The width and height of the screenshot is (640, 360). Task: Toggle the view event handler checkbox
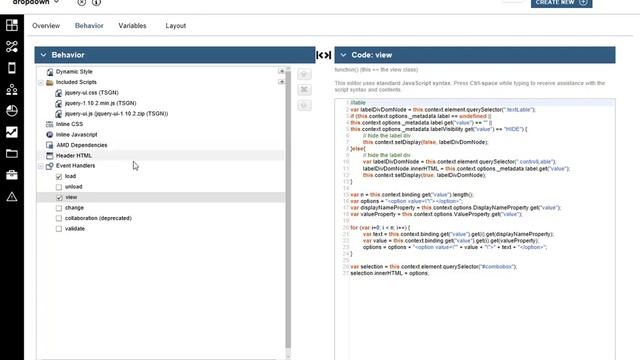pos(59,198)
